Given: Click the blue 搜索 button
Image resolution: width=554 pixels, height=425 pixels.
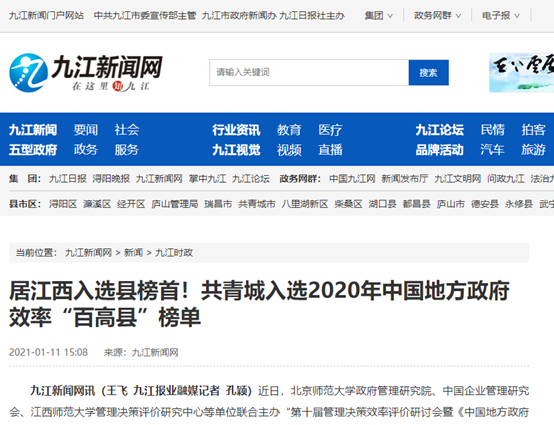Looking at the screenshot, I should [x=429, y=72].
